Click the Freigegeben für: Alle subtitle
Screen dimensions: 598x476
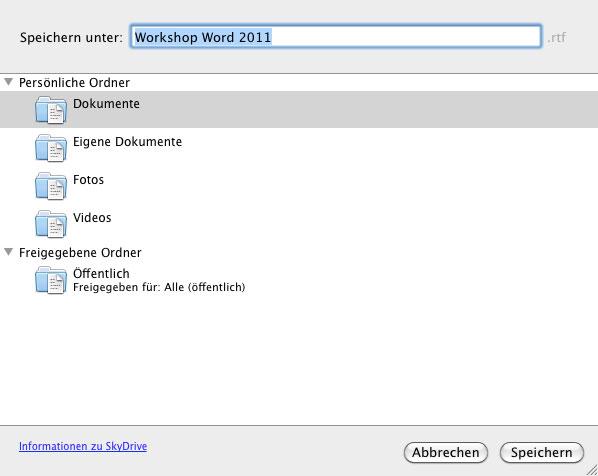[x=159, y=287]
